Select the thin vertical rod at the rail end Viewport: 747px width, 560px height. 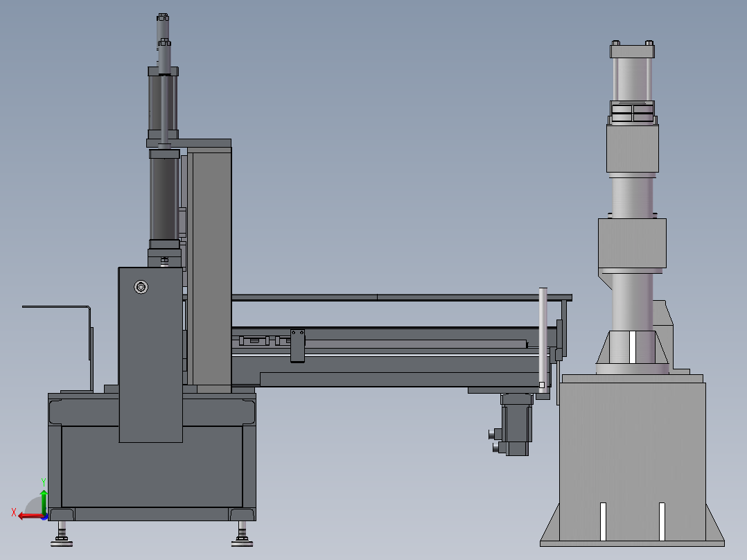(x=543, y=340)
